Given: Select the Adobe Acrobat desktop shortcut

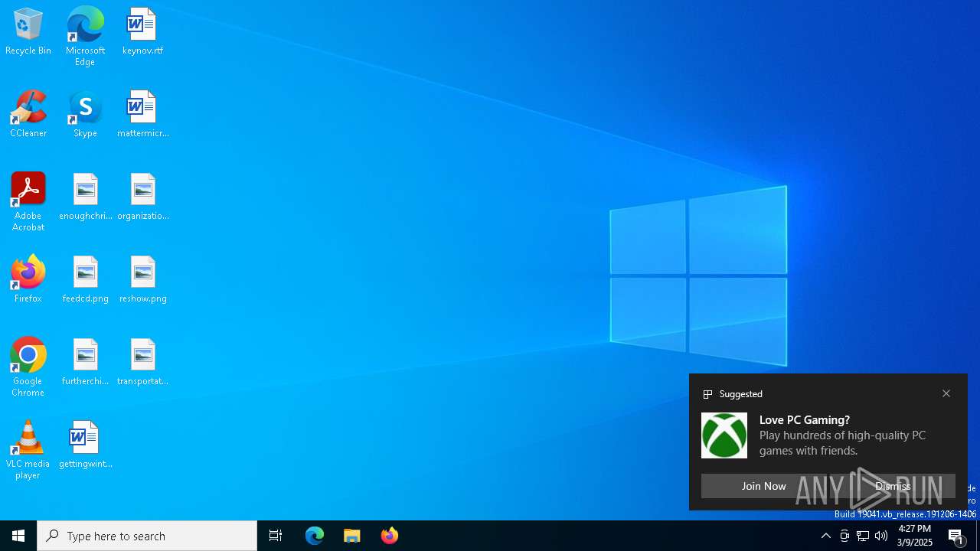Looking at the screenshot, I should pyautogui.click(x=28, y=202).
